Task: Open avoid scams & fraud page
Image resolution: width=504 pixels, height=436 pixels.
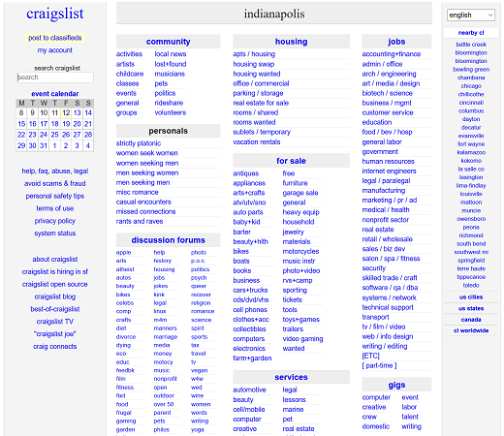Action: click(55, 183)
